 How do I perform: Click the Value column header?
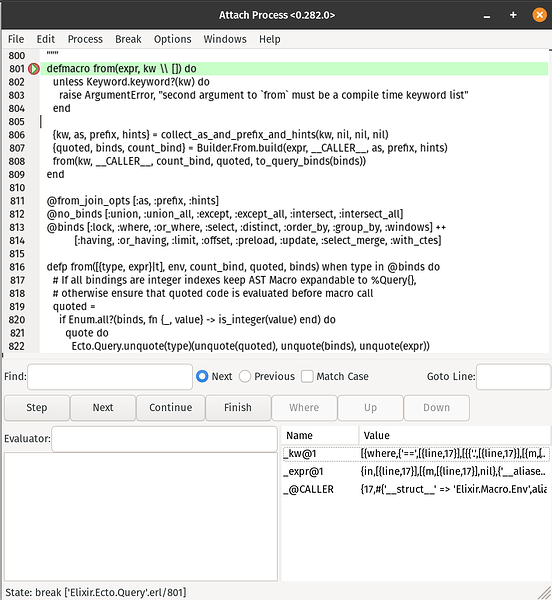(454, 435)
